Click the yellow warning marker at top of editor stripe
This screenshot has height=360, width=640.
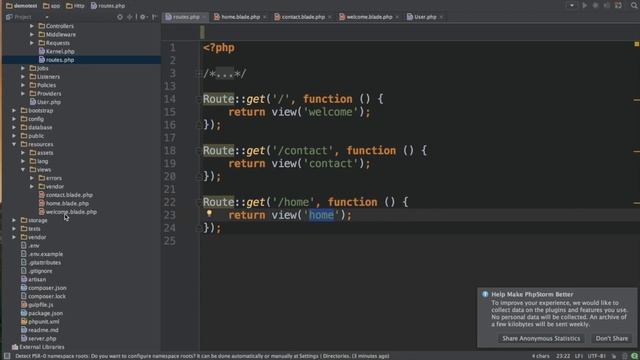pyautogui.click(x=636, y=44)
